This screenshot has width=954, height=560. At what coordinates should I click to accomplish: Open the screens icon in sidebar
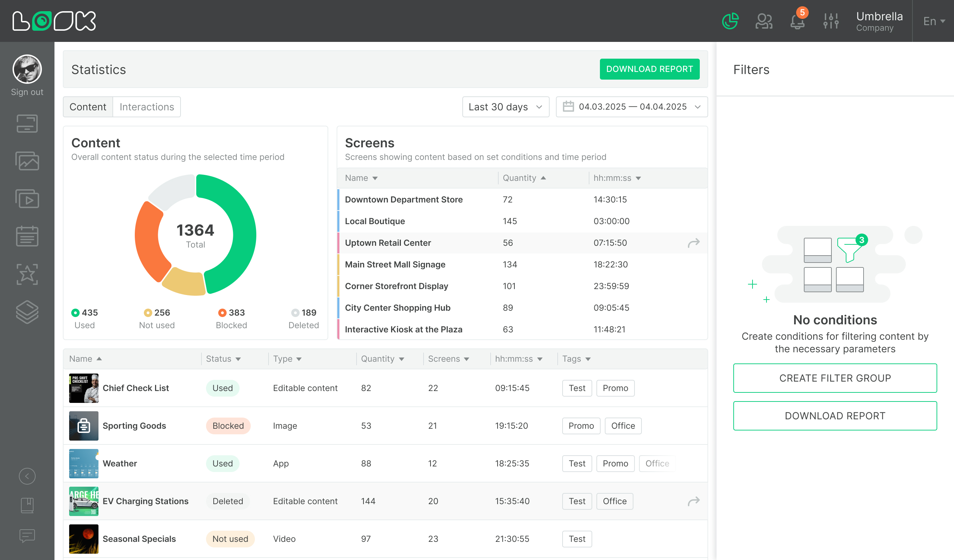coord(27,124)
